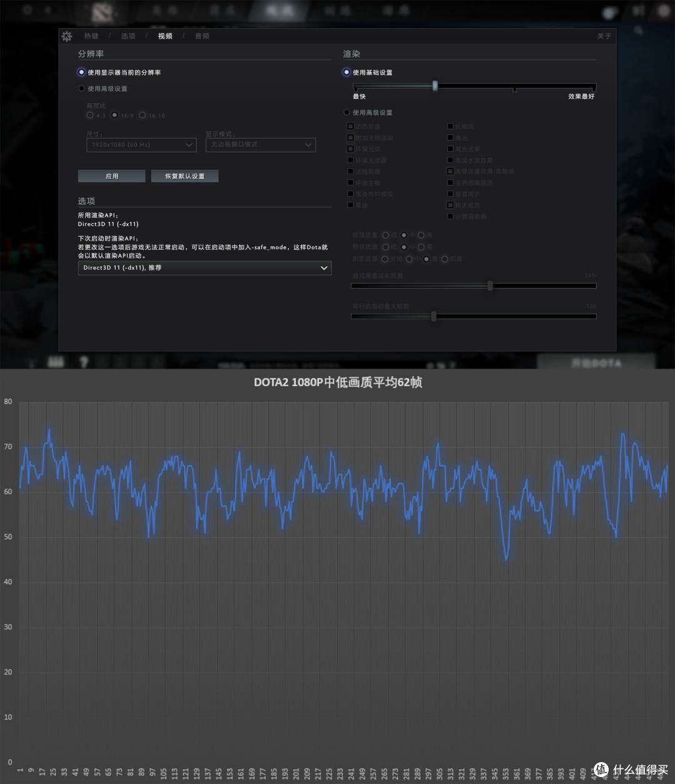675x784 pixels.
Task: Toggle the 法线贴图 checkbox
Action: click(351, 171)
